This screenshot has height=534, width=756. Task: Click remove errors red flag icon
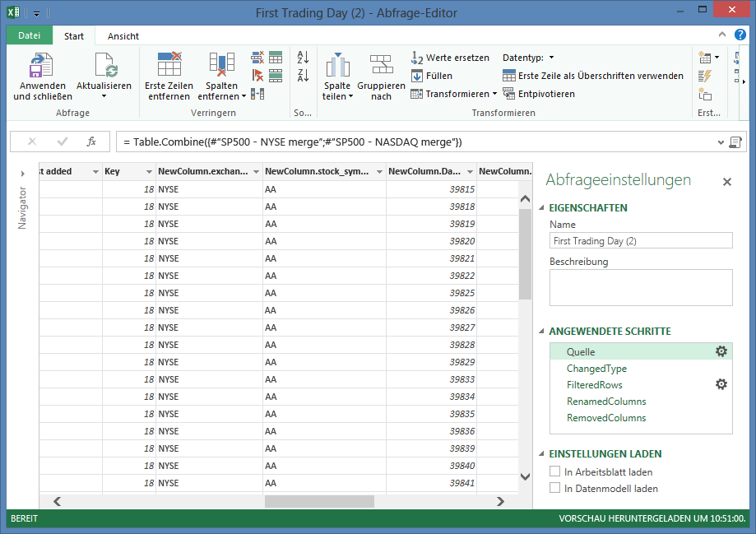pos(257,75)
